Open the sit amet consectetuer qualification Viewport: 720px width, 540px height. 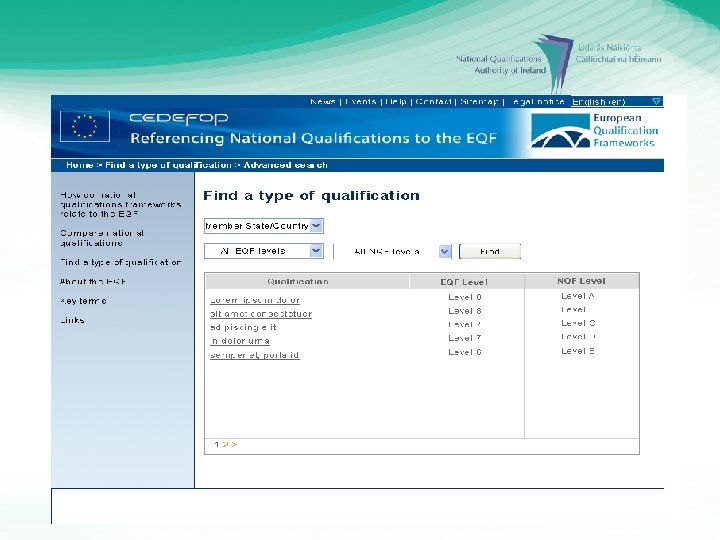pyautogui.click(x=261, y=314)
